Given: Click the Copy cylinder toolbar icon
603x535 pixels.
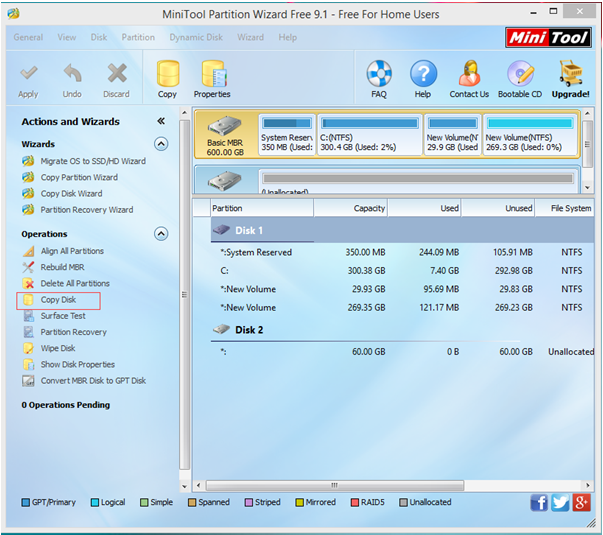Looking at the screenshot, I should [168, 73].
